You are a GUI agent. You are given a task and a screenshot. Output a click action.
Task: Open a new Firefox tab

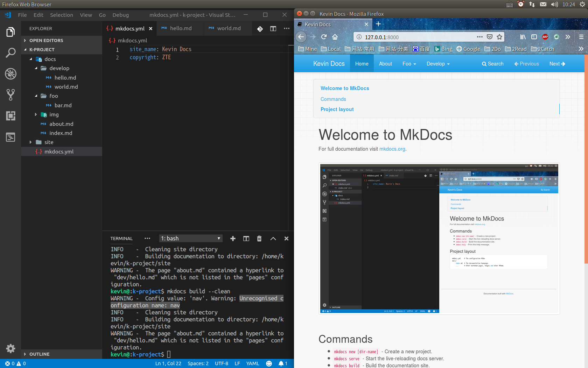[378, 24]
